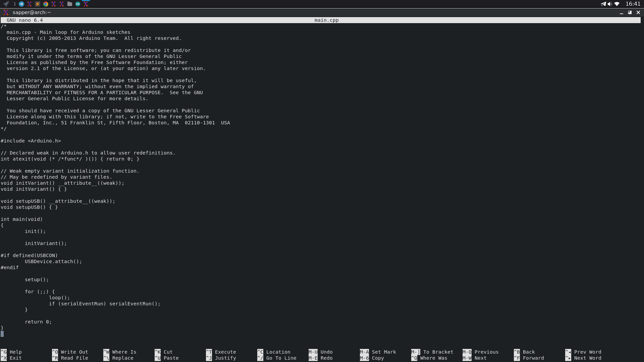
Task: Open the Wi-Fi network tray icon
Action: (617, 4)
